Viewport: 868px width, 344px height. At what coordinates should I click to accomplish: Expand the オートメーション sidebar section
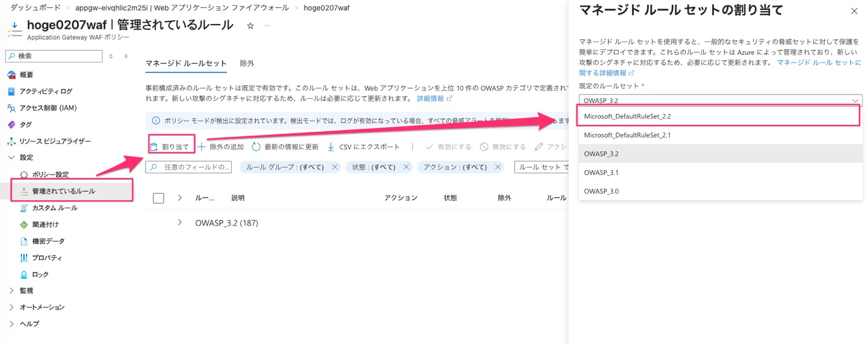(11, 307)
